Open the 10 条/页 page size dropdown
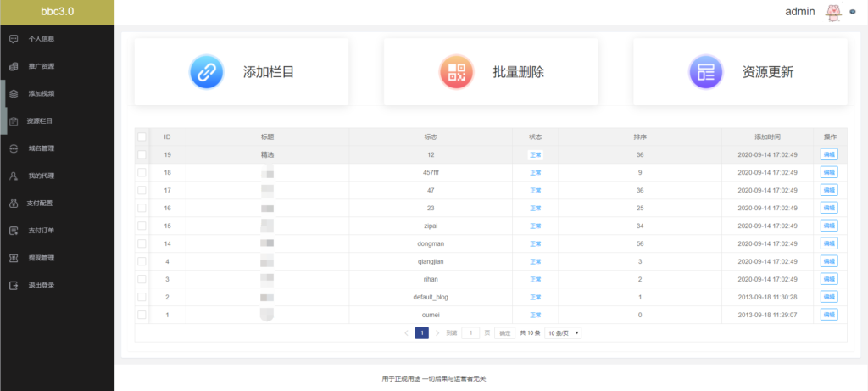This screenshot has width=868, height=391. coord(563,333)
